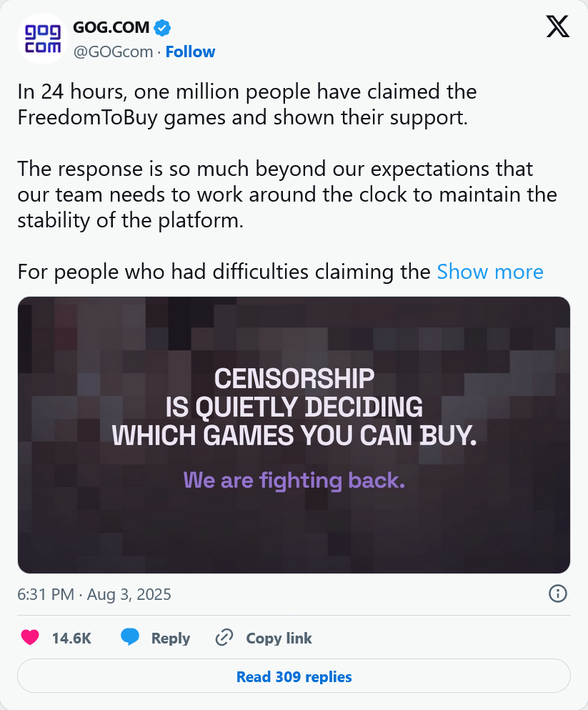
Task: Click the "stability of the platform" sentence
Action: pyautogui.click(x=130, y=221)
